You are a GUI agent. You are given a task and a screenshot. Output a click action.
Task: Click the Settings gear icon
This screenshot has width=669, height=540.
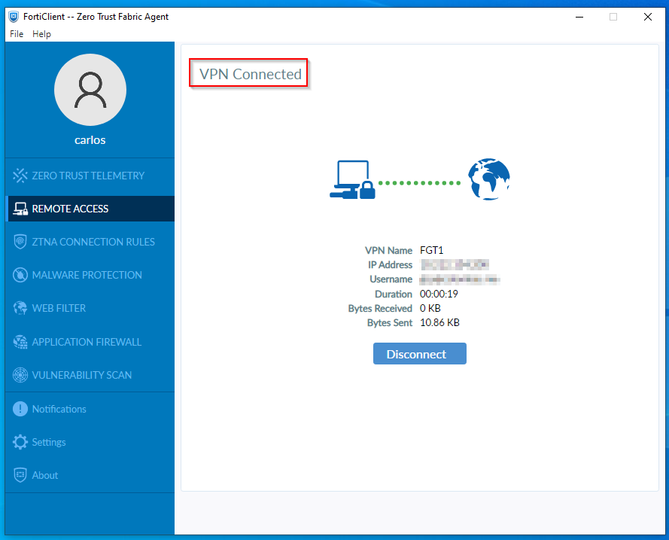(x=20, y=442)
